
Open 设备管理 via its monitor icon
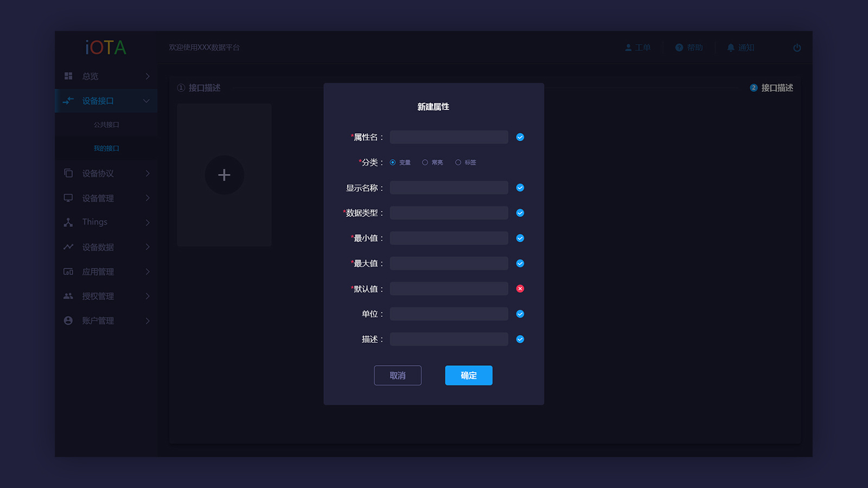(x=68, y=198)
